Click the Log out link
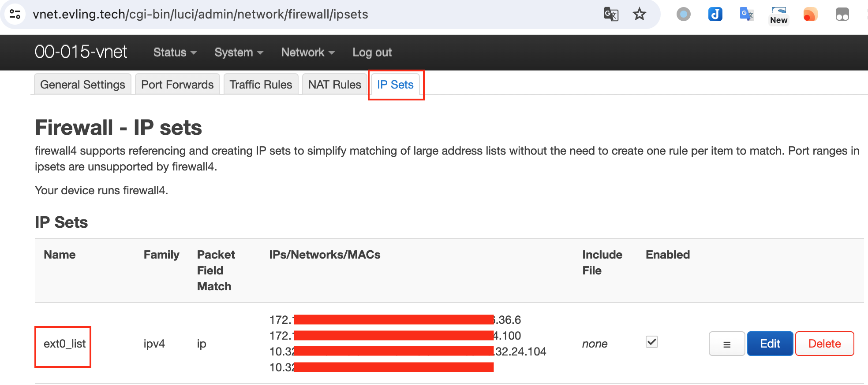This screenshot has width=868, height=385. point(372,52)
